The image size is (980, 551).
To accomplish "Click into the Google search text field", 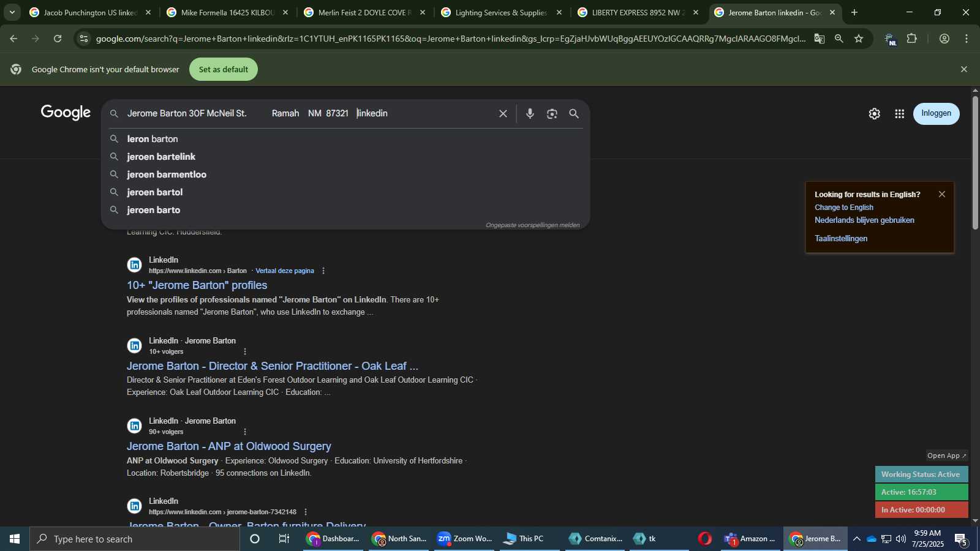I will 309,113.
